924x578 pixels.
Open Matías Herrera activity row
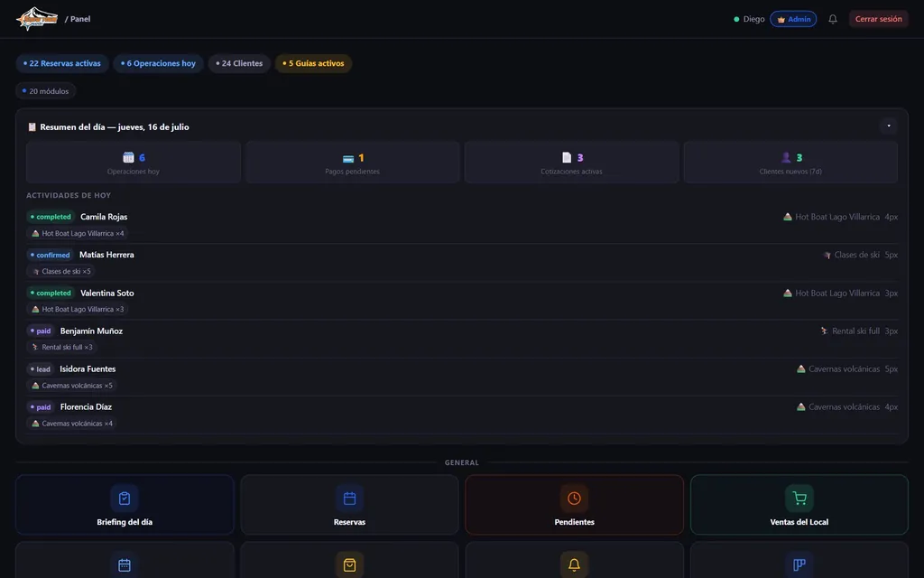tap(462, 263)
